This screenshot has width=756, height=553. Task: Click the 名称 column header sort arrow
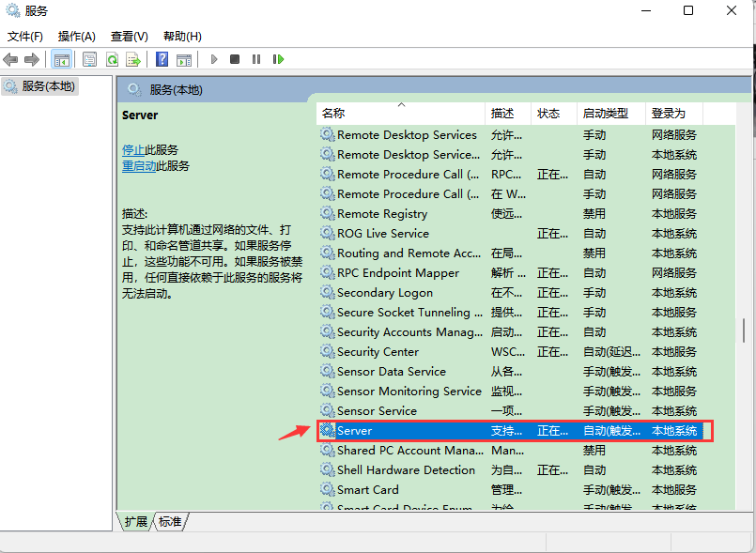tap(402, 106)
